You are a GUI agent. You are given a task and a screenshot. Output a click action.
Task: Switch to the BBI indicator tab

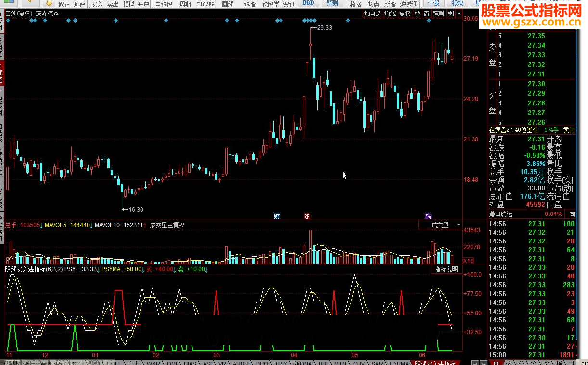324,363
